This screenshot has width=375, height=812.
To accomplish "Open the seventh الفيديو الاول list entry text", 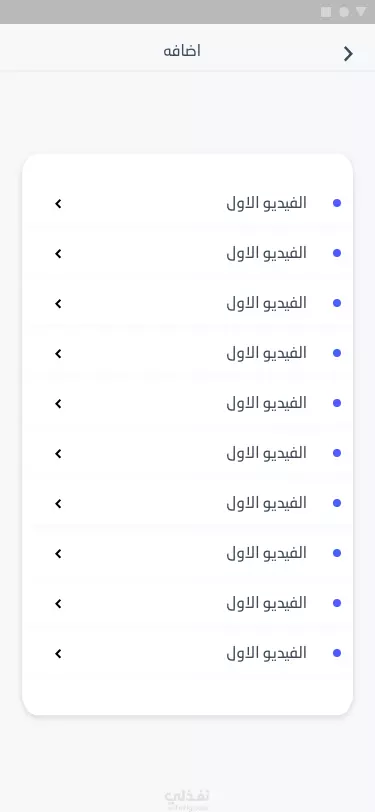I will pos(267,503).
